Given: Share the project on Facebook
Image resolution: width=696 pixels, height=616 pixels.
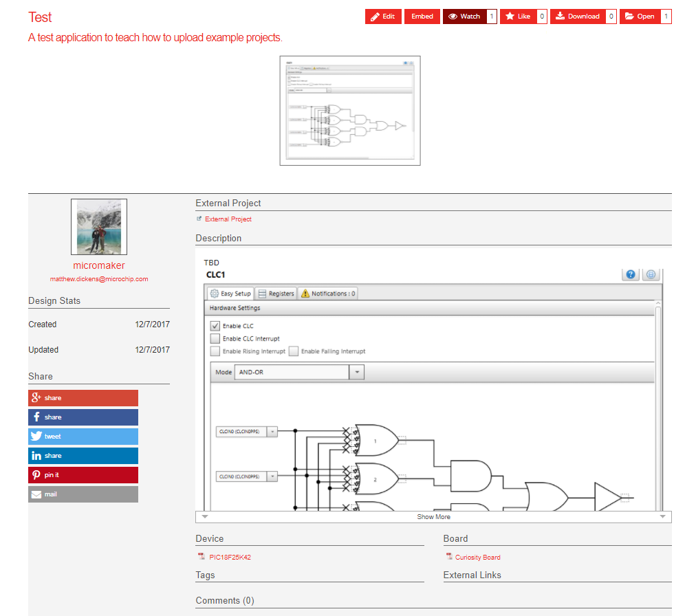Looking at the screenshot, I should (83, 417).
